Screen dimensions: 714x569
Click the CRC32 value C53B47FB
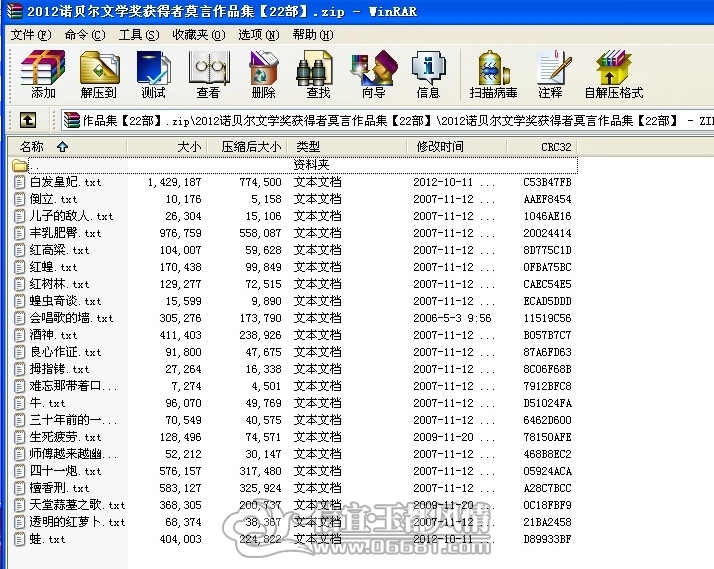(547, 183)
